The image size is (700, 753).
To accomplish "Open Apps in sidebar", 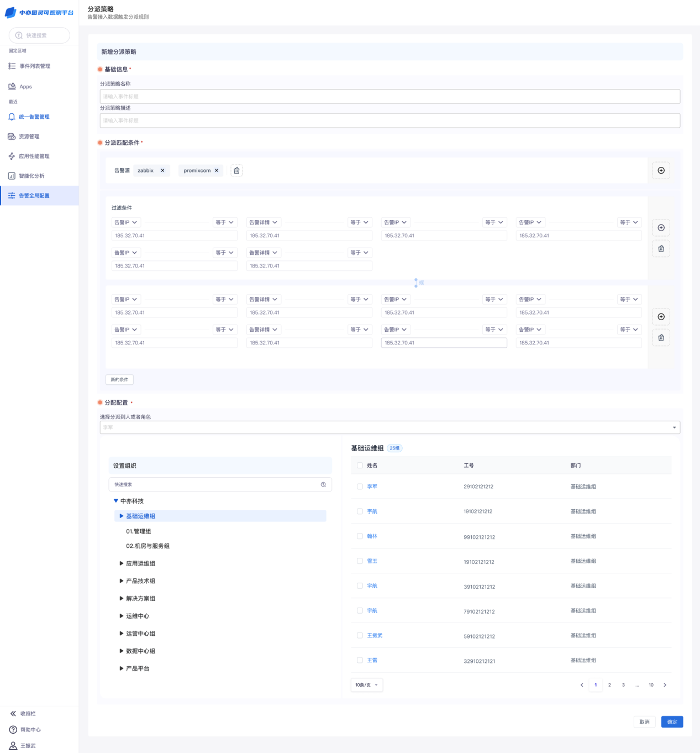I will click(25, 87).
